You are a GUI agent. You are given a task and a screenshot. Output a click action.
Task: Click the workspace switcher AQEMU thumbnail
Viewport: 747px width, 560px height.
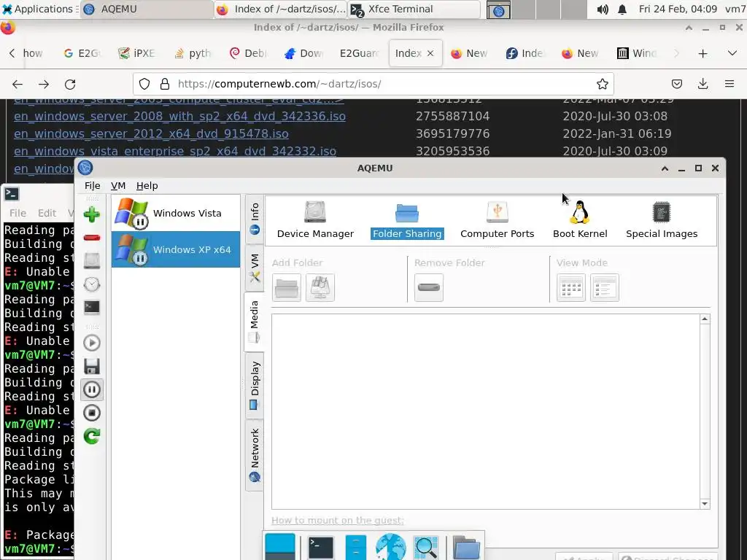(498, 9)
